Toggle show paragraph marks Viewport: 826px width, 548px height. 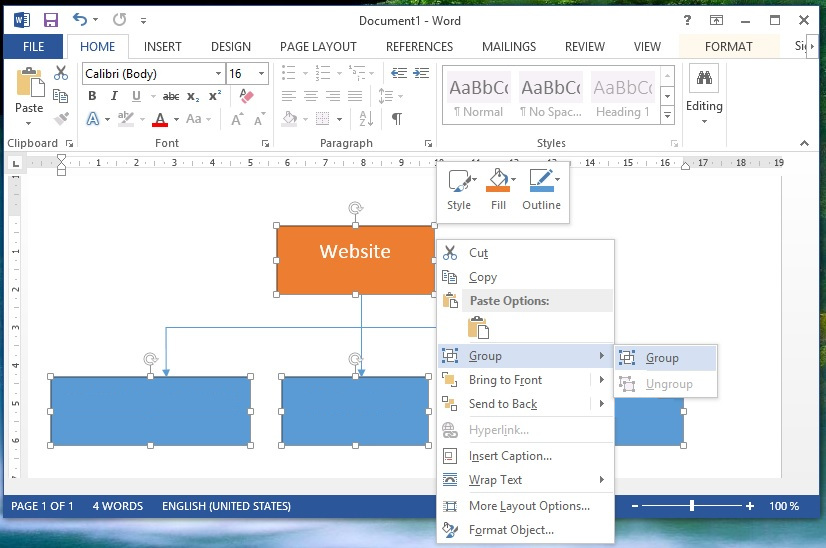[x=397, y=119]
